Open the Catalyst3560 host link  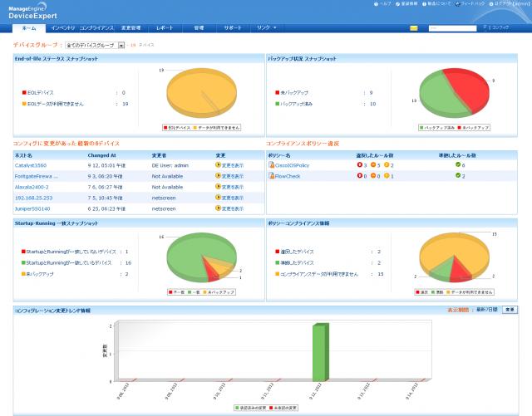(31, 165)
